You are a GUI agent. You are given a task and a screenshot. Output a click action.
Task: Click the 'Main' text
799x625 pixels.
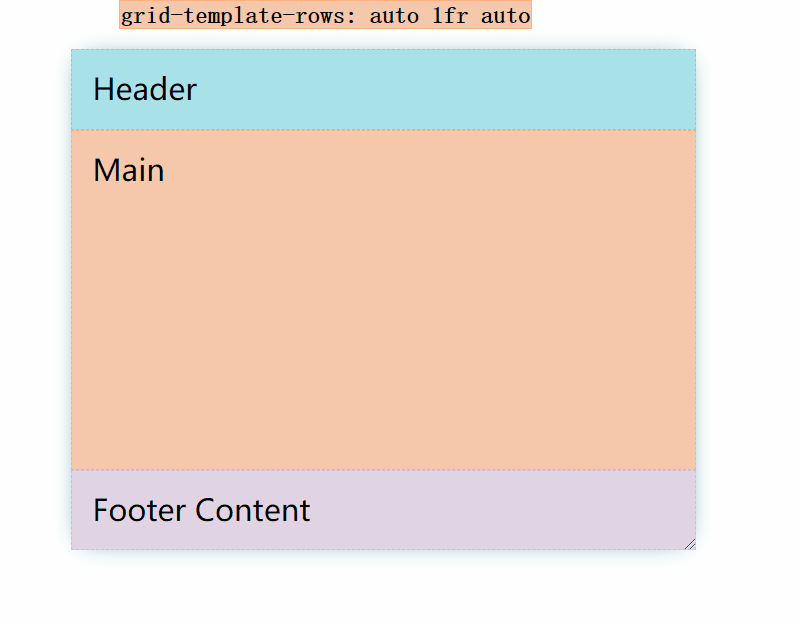tap(129, 170)
